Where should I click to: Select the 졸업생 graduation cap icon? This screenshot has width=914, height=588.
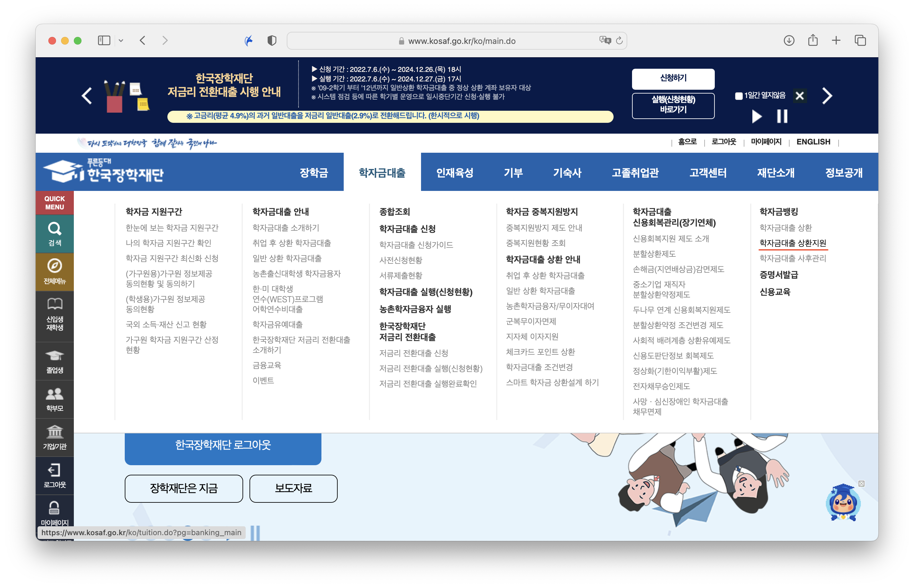coord(55,356)
